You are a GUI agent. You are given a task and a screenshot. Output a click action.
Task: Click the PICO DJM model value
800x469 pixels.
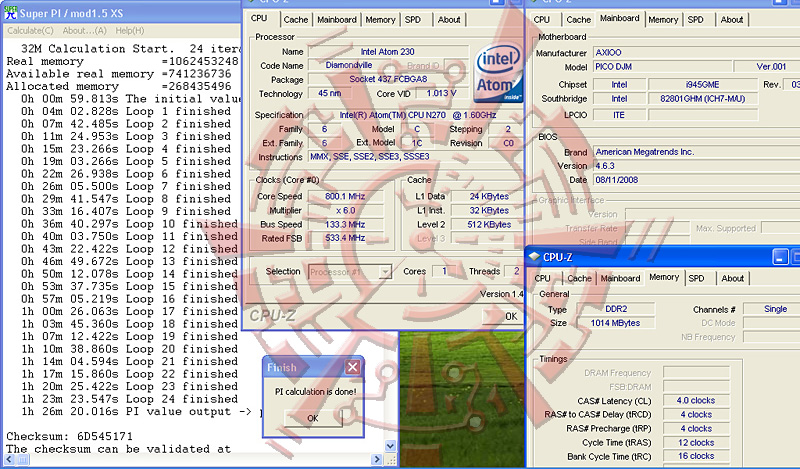click(x=662, y=66)
